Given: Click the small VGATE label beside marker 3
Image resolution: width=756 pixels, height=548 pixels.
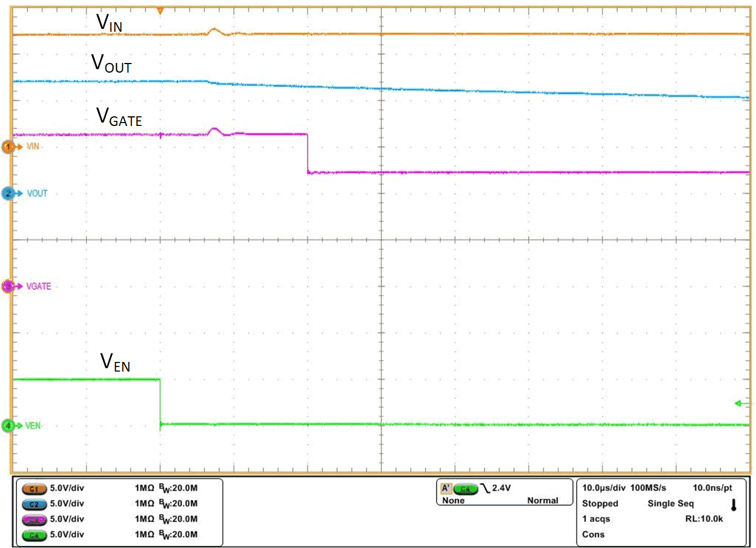Looking at the screenshot, I should point(39,286).
